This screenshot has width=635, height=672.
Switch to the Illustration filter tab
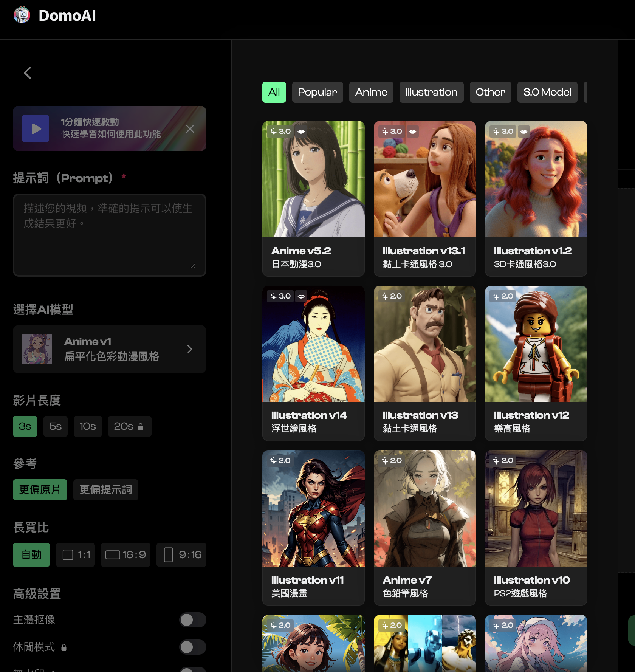point(432,92)
